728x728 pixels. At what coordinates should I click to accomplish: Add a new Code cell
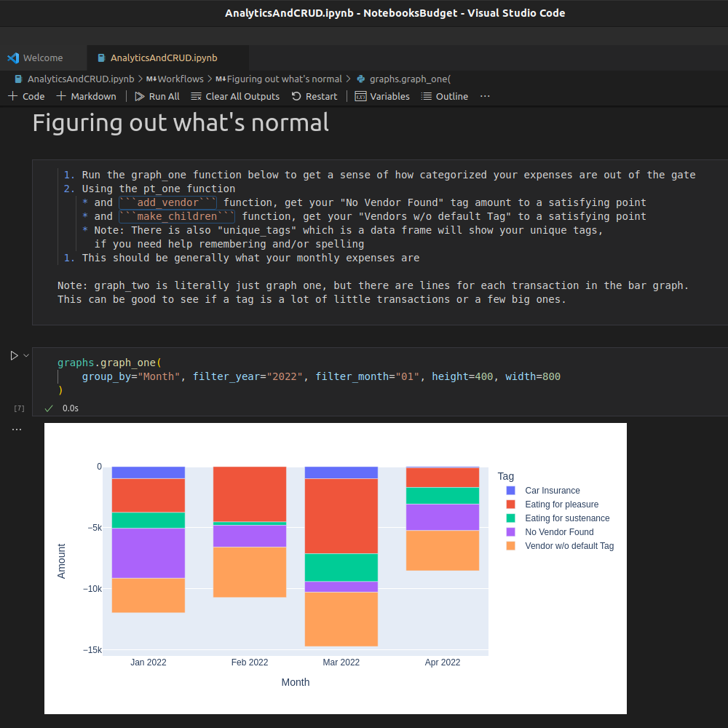pyautogui.click(x=26, y=97)
